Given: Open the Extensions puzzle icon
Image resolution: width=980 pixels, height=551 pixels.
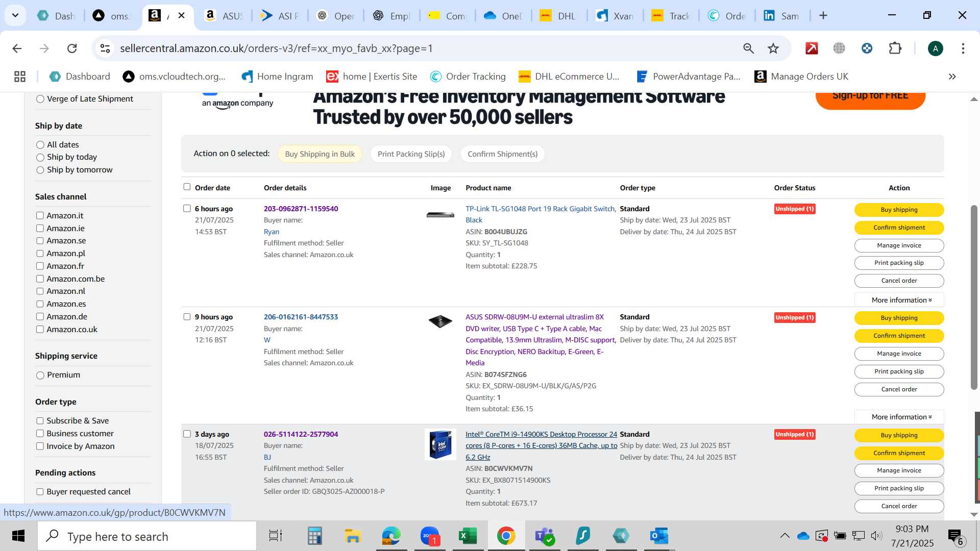Looking at the screenshot, I should tap(895, 48).
